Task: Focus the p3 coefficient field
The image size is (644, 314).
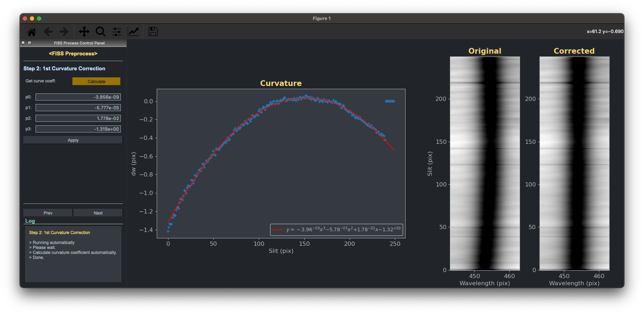Action: 78,129
